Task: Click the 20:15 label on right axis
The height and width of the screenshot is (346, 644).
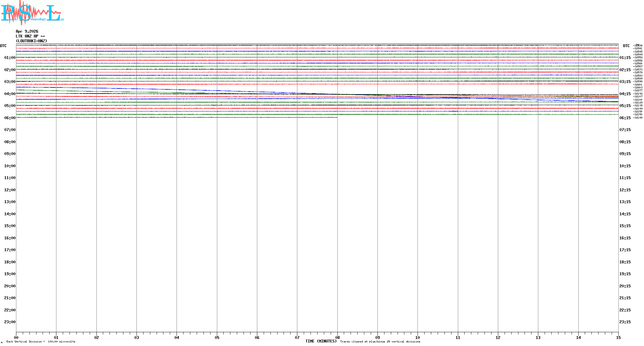Action: (x=625, y=286)
